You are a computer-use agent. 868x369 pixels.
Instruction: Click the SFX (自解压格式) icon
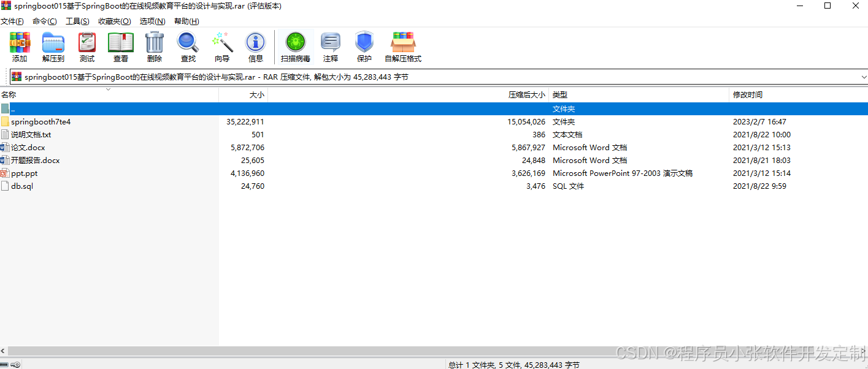click(x=403, y=47)
